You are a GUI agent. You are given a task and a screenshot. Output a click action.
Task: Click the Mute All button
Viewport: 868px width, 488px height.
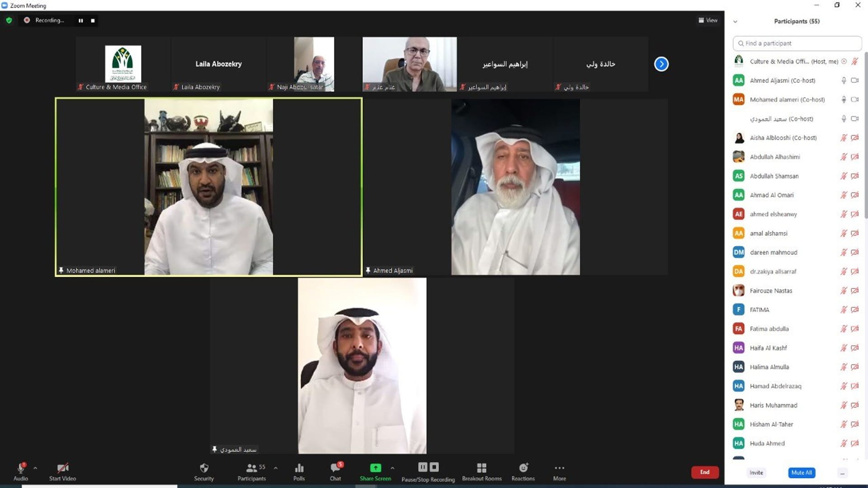point(802,472)
